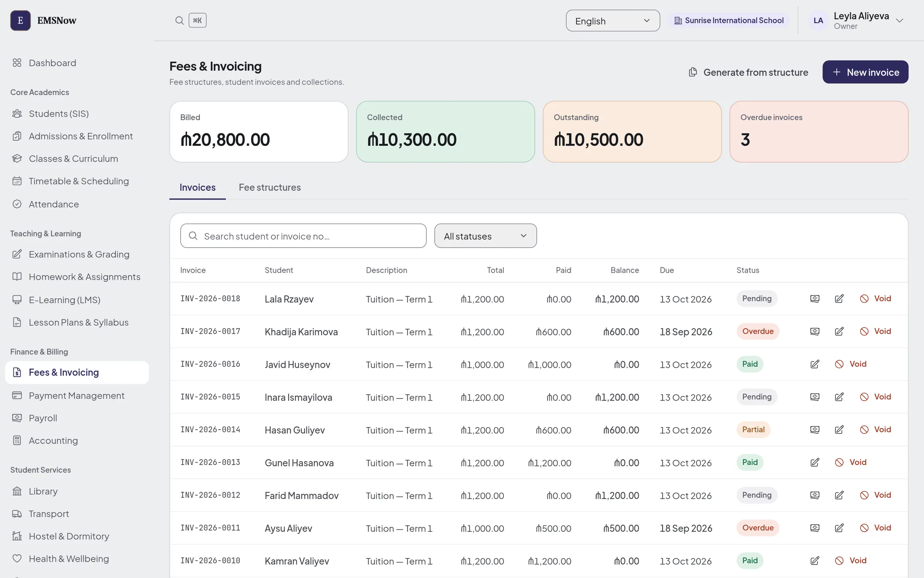Void invoice INV-2026-0016
The height and width of the screenshot is (578, 924).
851,364
